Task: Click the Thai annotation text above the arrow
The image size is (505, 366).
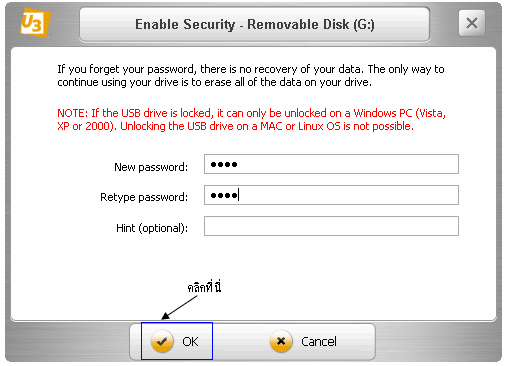Action: coord(204,287)
